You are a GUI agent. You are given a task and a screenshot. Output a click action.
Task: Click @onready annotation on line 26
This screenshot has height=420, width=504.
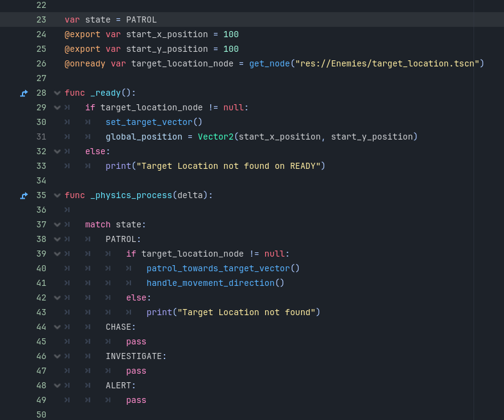85,63
